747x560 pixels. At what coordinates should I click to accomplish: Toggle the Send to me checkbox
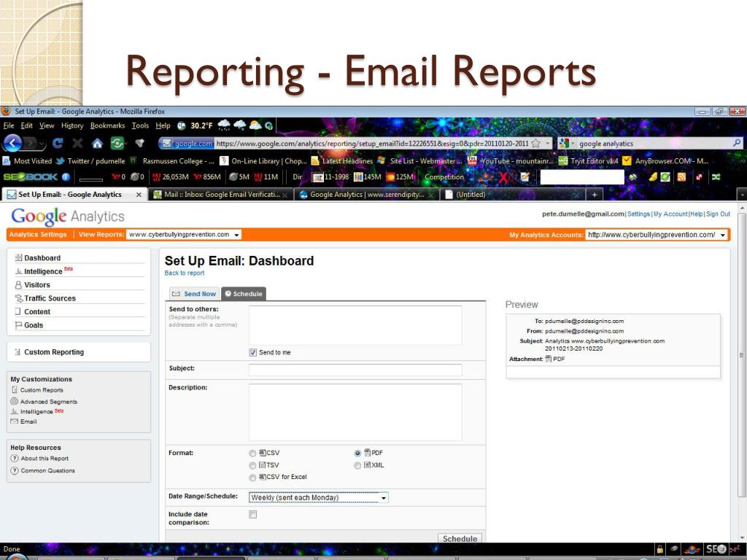[x=253, y=352]
